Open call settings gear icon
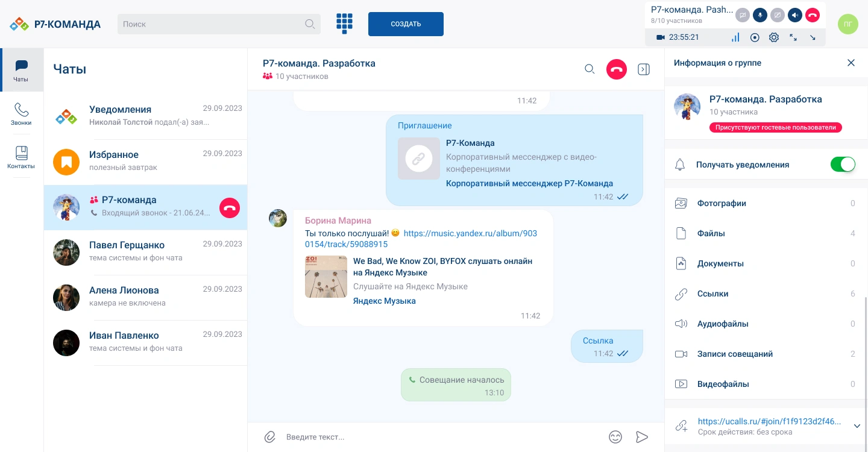The image size is (868, 452). 774,37
